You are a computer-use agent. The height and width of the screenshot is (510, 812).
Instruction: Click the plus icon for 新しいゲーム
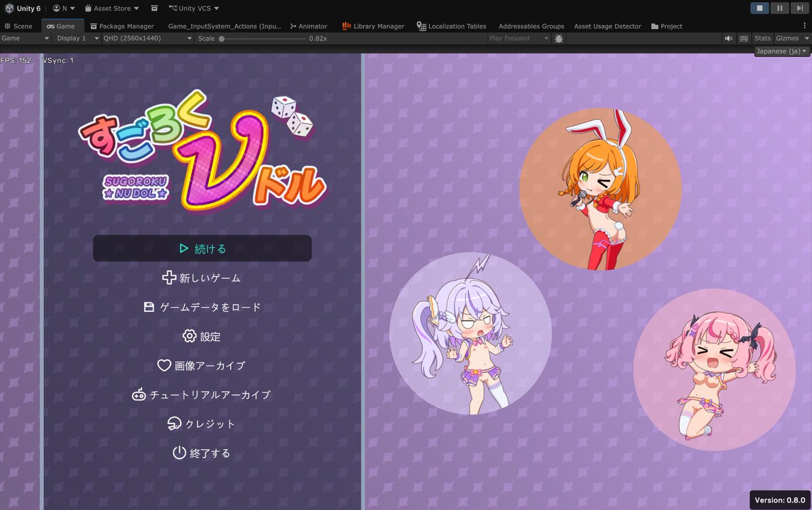[x=169, y=277]
